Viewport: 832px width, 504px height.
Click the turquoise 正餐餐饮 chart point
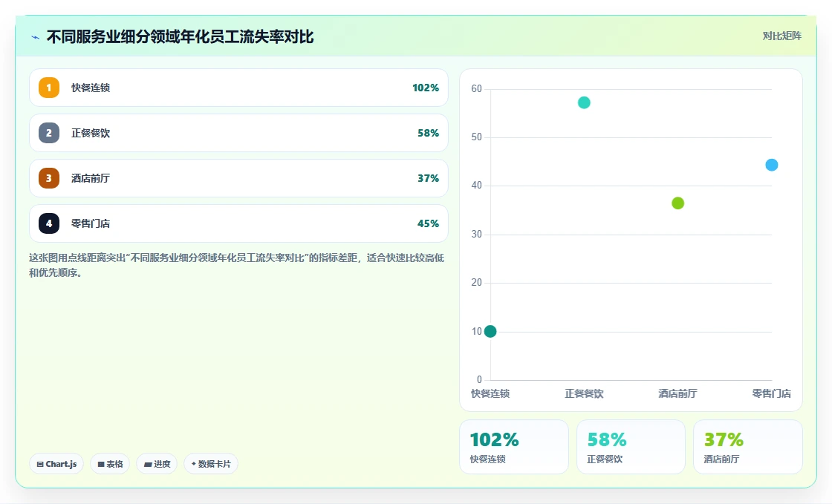coord(584,102)
